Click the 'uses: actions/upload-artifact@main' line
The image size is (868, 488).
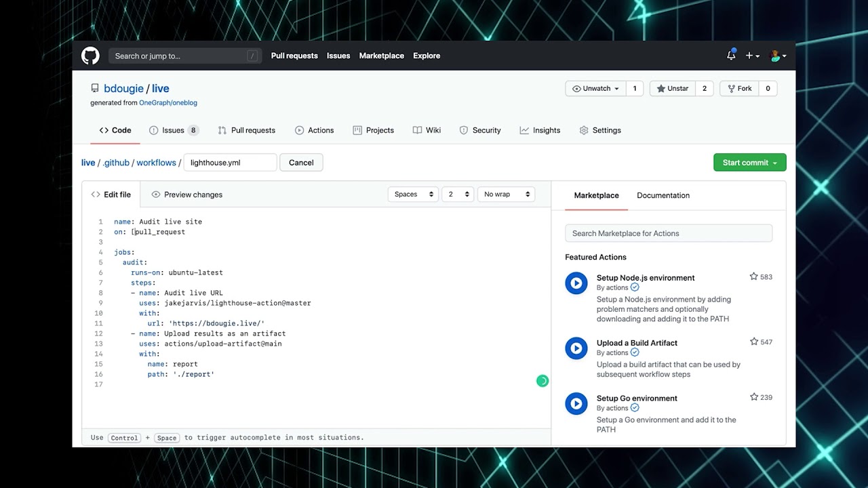pyautogui.click(x=210, y=344)
